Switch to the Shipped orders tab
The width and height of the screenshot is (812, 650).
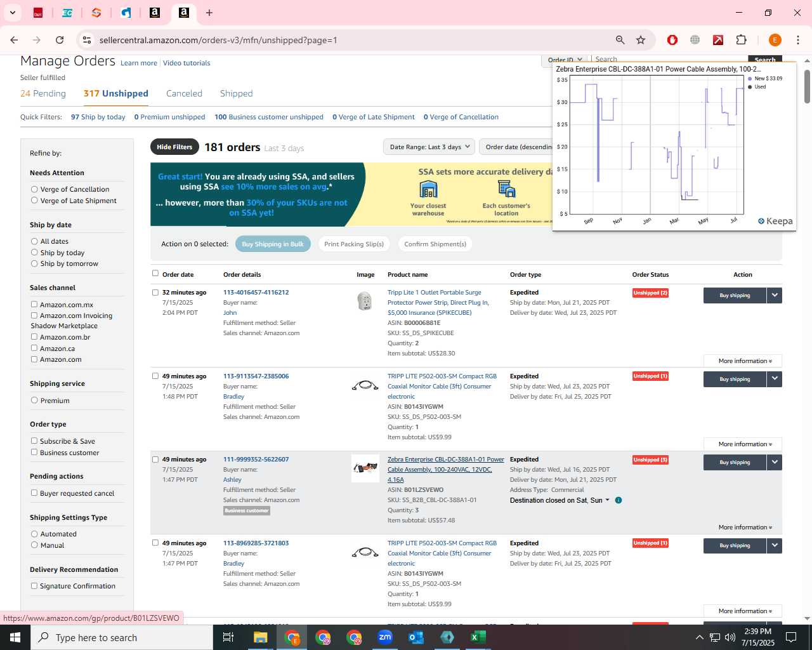click(x=236, y=93)
